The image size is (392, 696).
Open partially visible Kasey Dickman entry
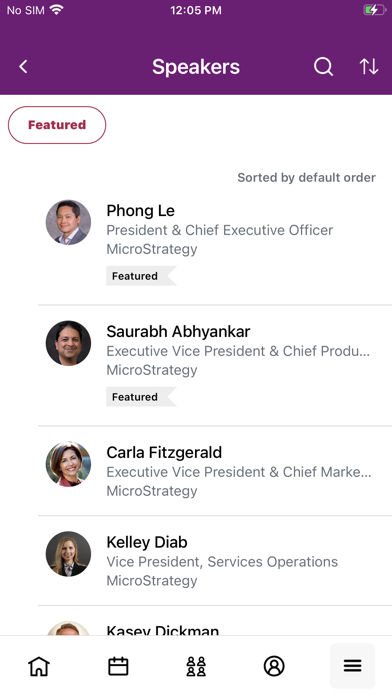click(215, 621)
